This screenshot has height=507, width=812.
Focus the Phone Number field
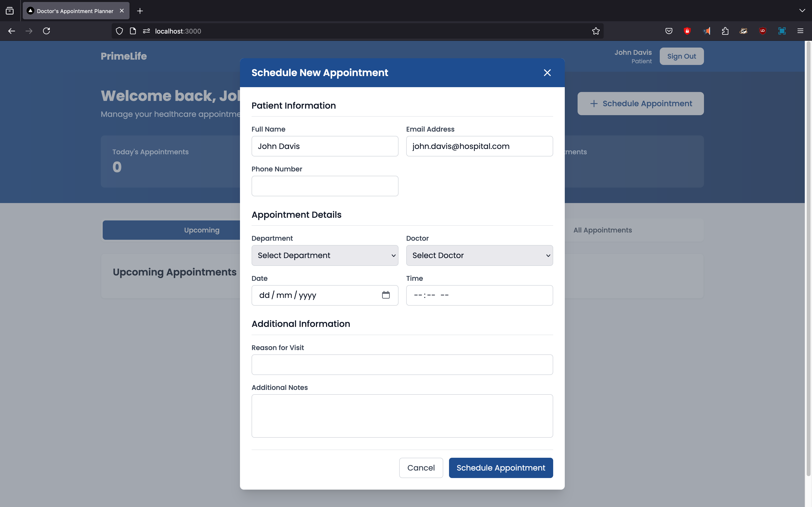tap(325, 186)
